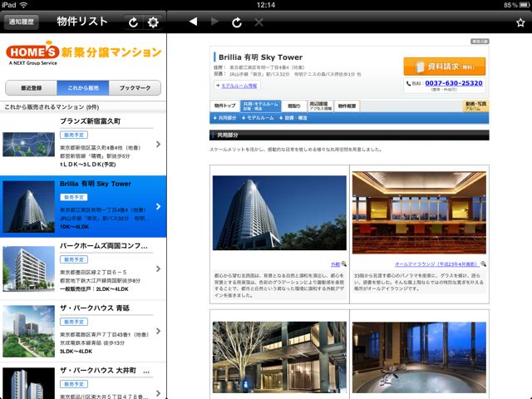This screenshot has height=399, width=532.
Task: Select the これから販売 segment tab
Action: point(83,88)
